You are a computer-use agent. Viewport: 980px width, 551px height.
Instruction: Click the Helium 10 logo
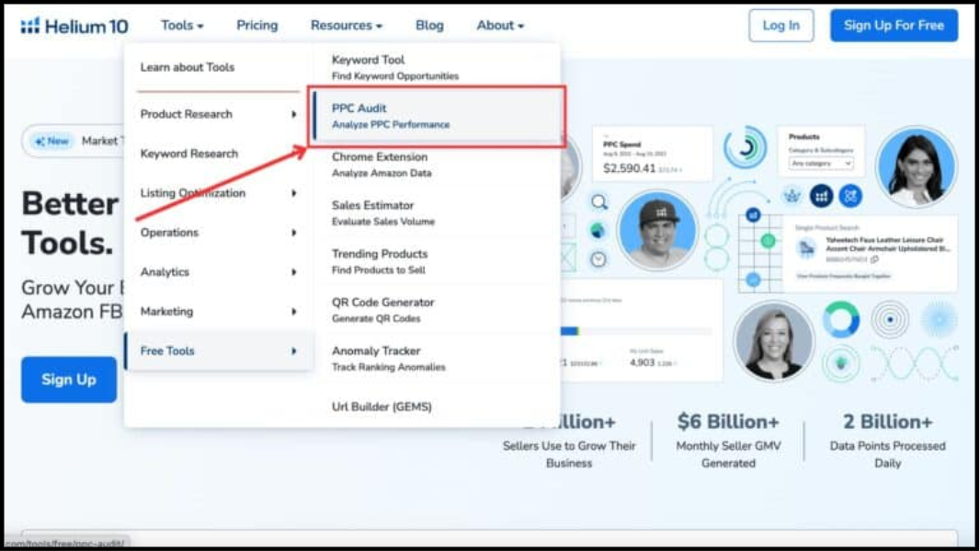pyautogui.click(x=74, y=26)
